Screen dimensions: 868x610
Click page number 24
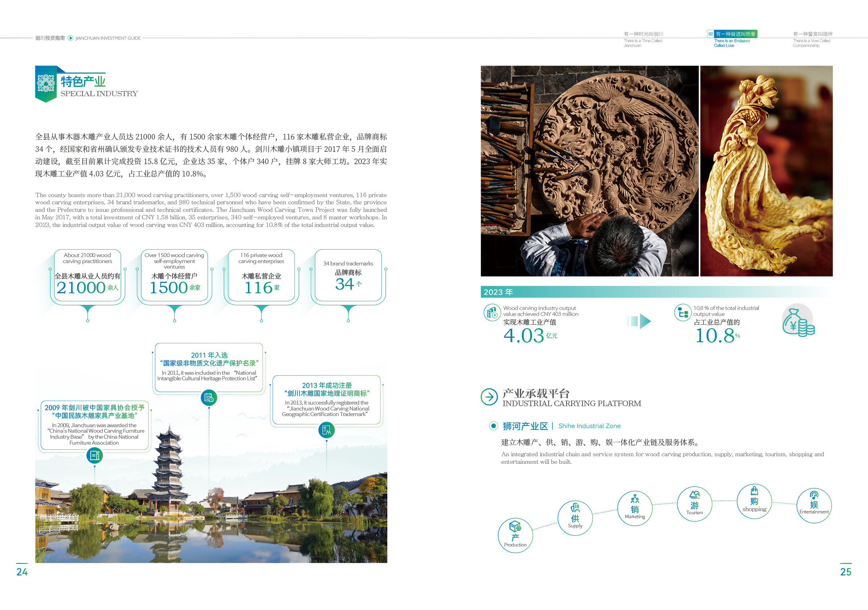pos(22,571)
